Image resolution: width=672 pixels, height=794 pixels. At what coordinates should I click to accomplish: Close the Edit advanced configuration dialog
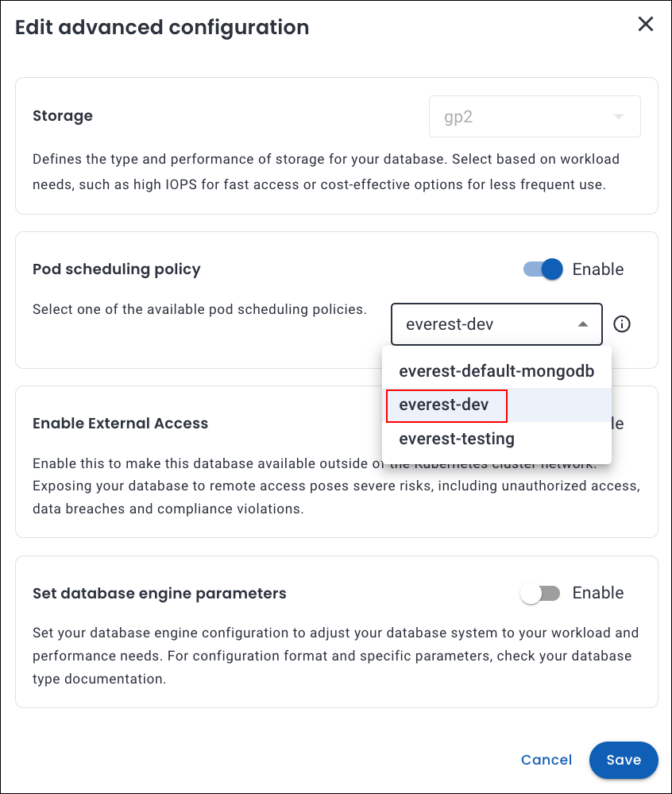pos(646,25)
